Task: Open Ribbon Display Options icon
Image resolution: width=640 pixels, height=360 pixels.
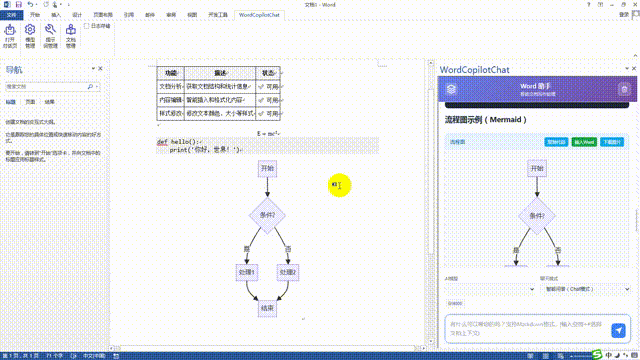Action: [x=600, y=4]
